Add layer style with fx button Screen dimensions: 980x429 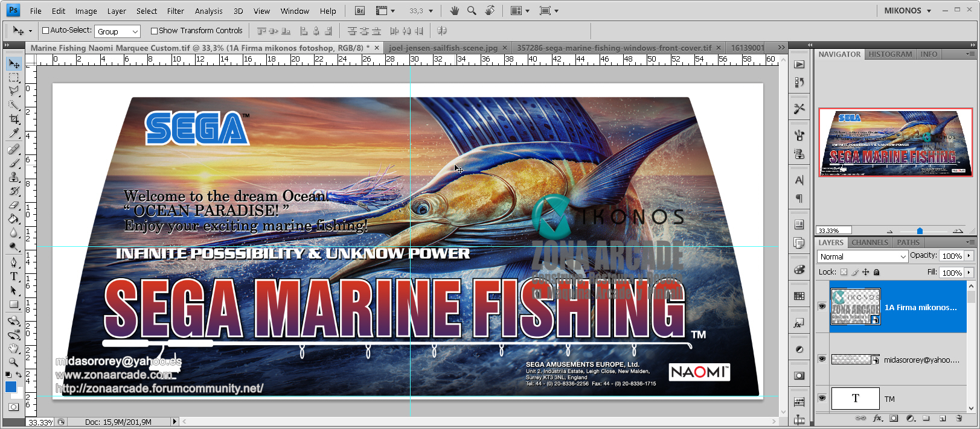877,418
